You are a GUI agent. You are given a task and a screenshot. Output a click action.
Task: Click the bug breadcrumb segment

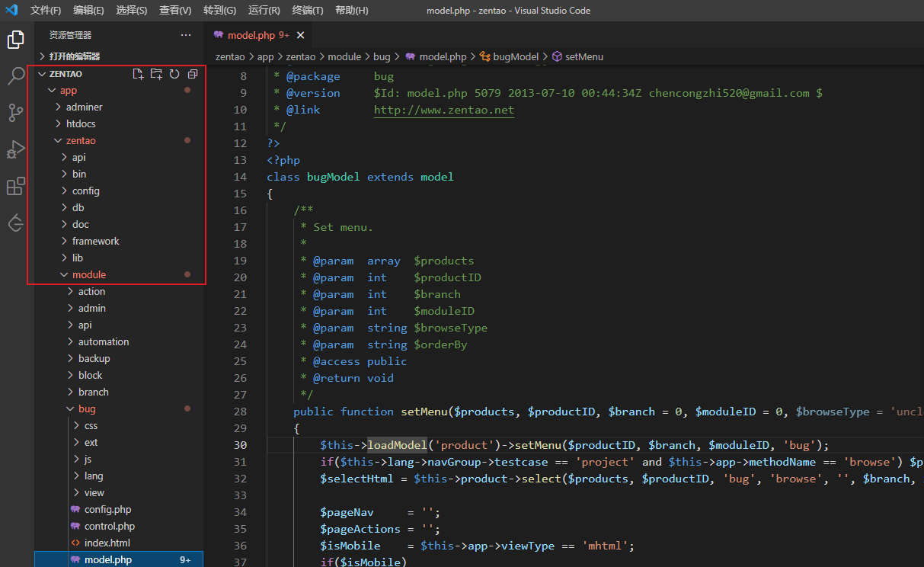pos(382,56)
